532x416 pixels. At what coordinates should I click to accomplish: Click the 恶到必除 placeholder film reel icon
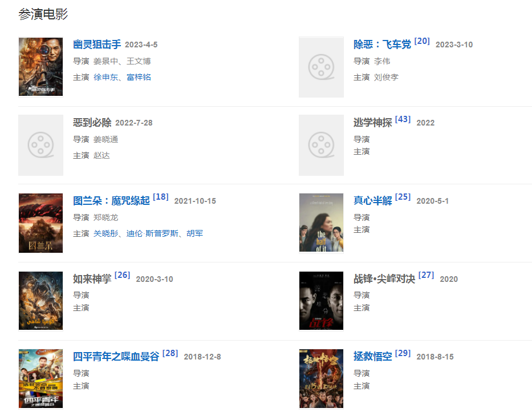[x=40, y=145]
